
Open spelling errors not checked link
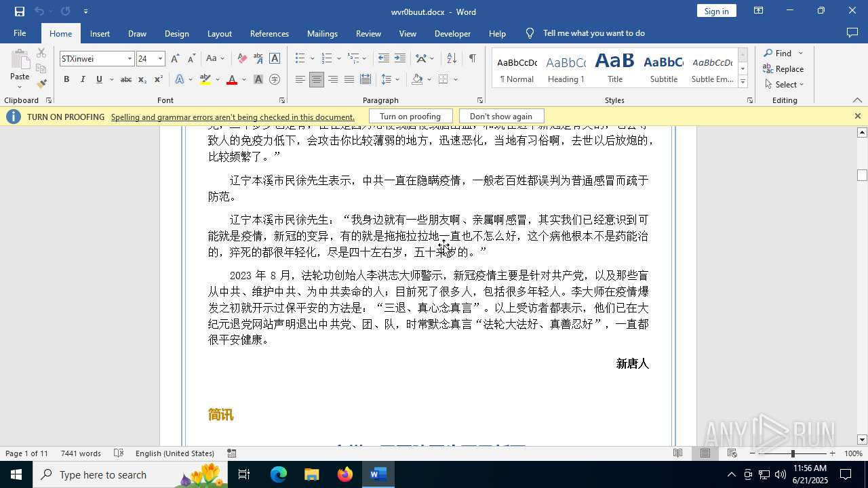[233, 117]
